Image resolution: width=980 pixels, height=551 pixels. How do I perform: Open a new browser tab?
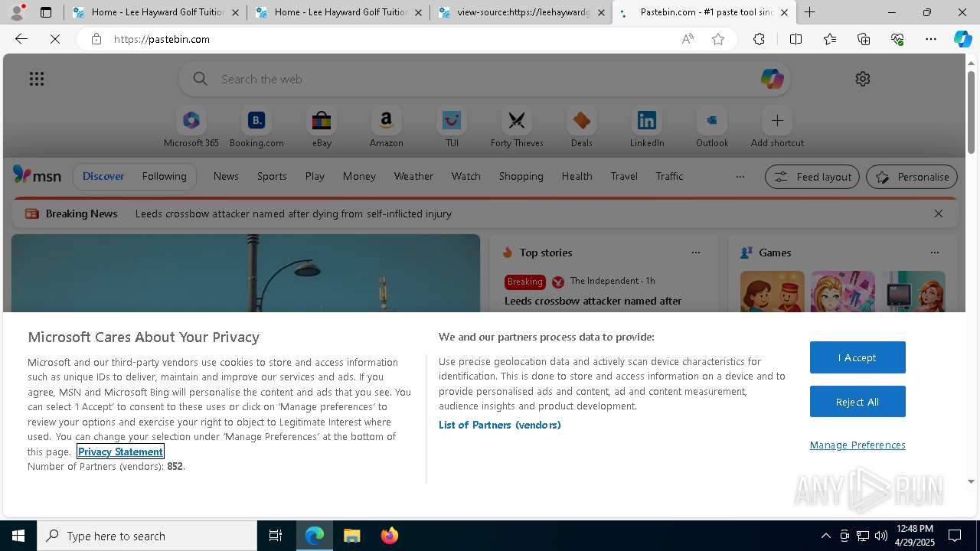[809, 12]
